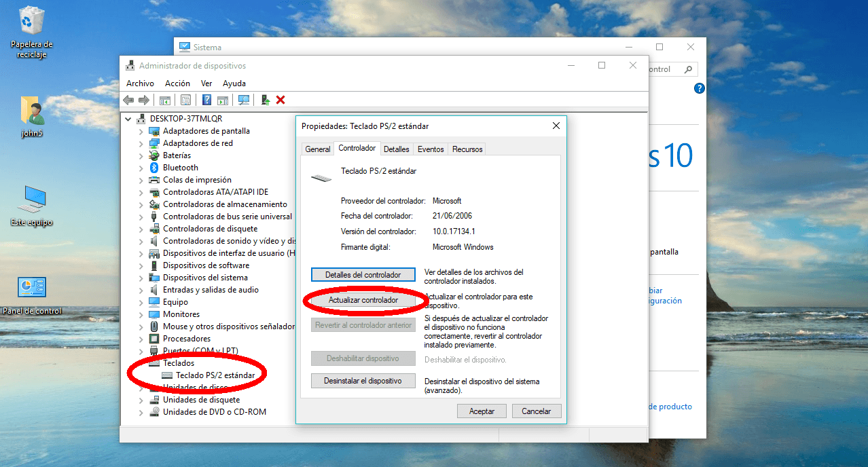Select the Procesadores chip icon
Screen dimensions: 868x467
(154, 339)
